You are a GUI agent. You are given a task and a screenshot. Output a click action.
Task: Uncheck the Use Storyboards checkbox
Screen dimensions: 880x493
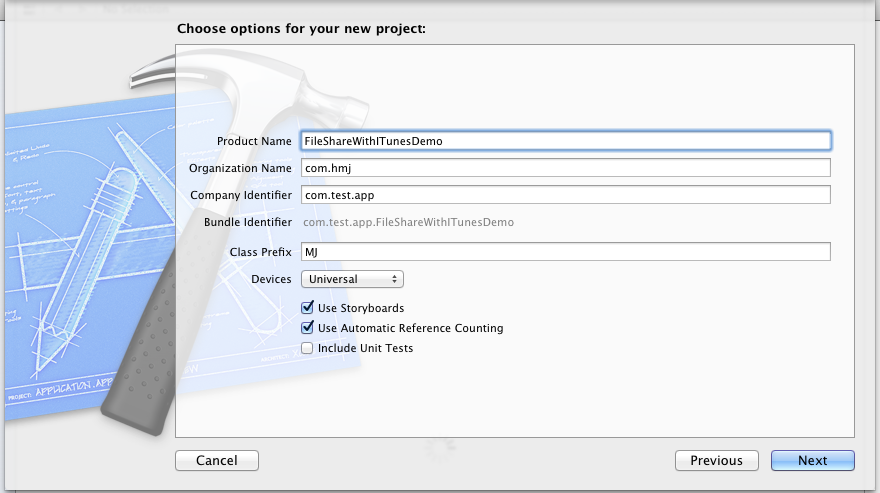click(307, 308)
